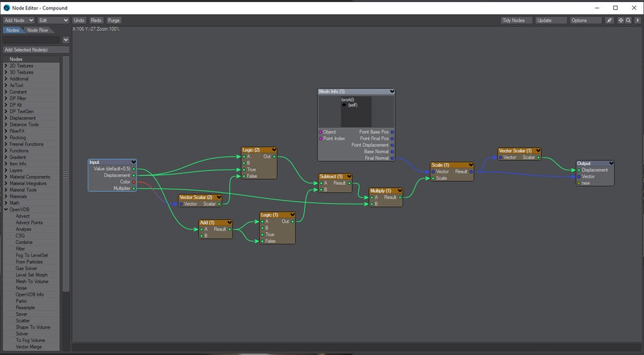Switch to the Node Flow tab
644x355 pixels.
[37, 30]
